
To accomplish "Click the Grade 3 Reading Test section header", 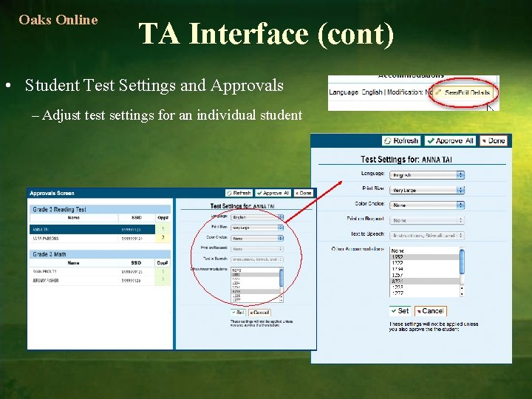I will pos(100,209).
